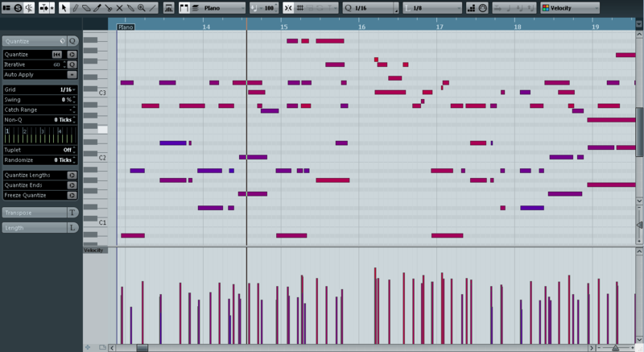This screenshot has width=644, height=352.
Task: Select the Split scissors tool
Action: point(109,8)
